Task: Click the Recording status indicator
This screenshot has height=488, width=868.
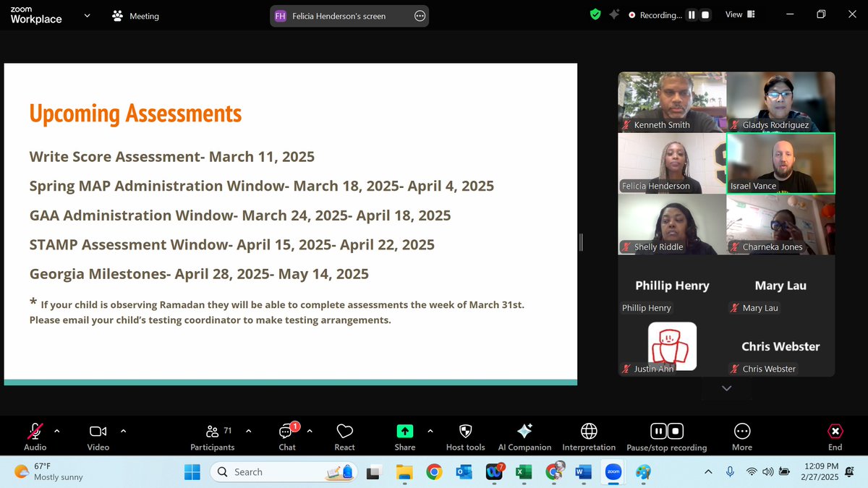Action: coord(655,15)
